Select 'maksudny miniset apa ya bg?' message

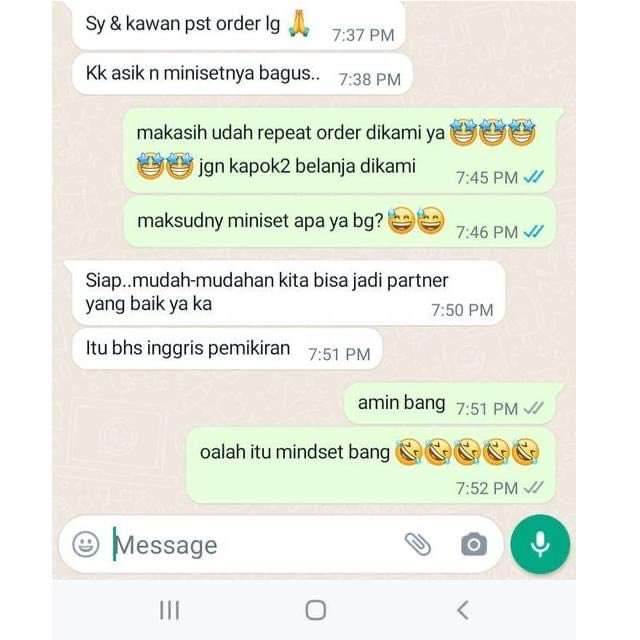coord(340,222)
